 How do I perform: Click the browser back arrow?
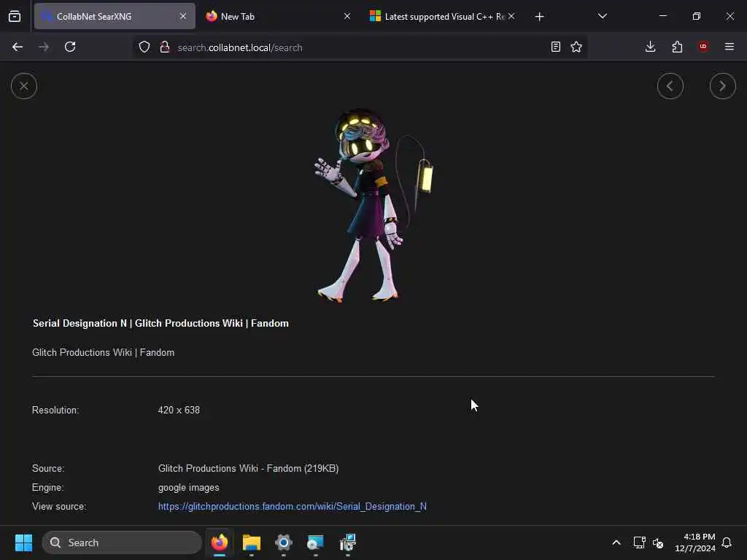tap(18, 47)
